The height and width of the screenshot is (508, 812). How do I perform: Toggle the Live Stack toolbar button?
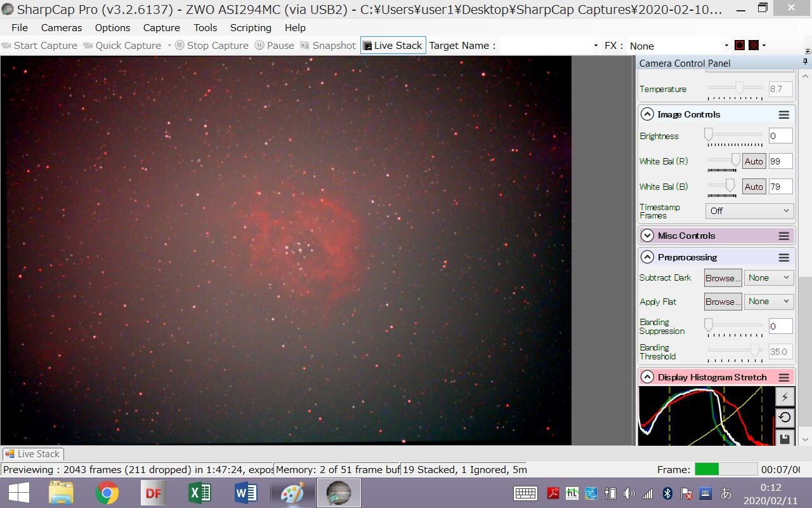[x=393, y=46]
